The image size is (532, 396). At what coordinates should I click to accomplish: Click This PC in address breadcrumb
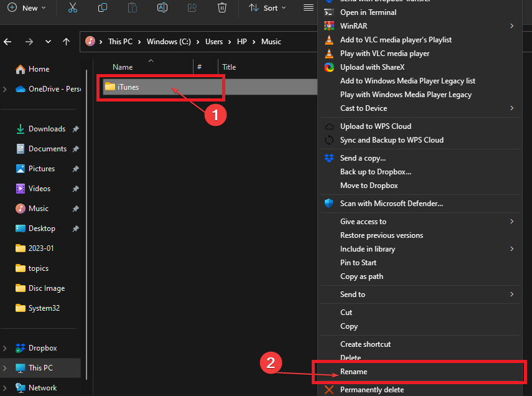coord(120,42)
